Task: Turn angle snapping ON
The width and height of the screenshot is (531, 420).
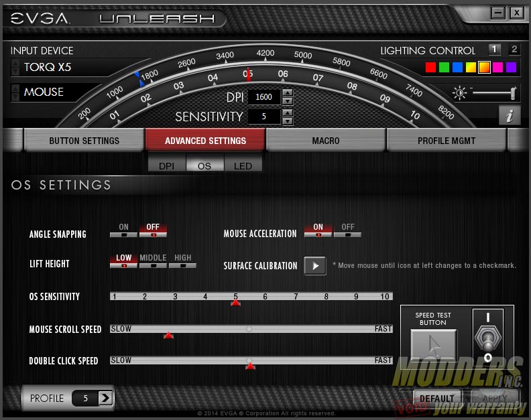Action: click(x=123, y=230)
